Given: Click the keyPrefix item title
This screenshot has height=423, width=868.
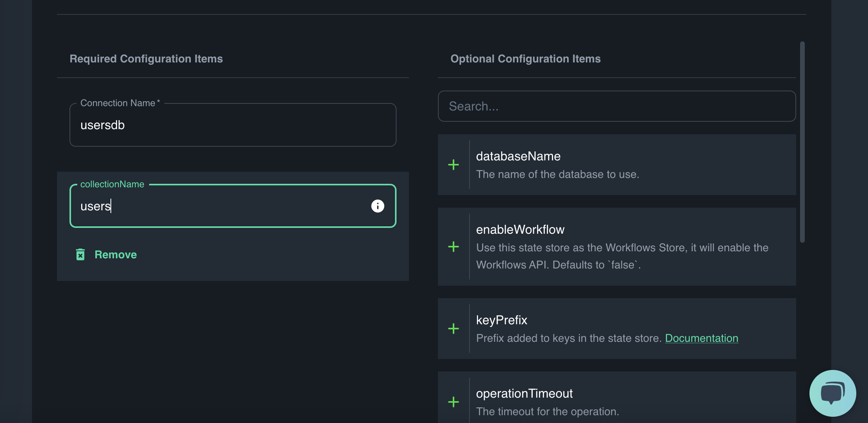Looking at the screenshot, I should [502, 320].
